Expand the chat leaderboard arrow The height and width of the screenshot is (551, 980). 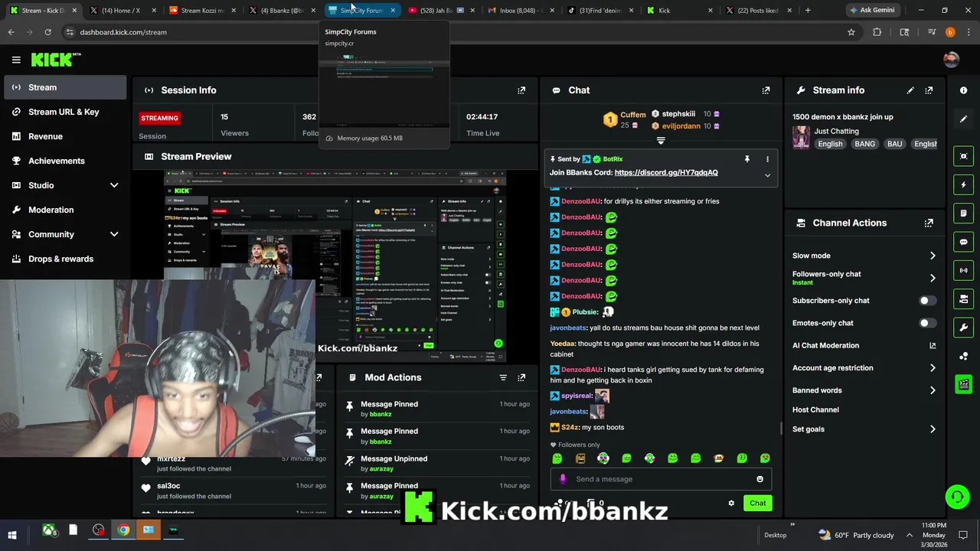click(661, 141)
